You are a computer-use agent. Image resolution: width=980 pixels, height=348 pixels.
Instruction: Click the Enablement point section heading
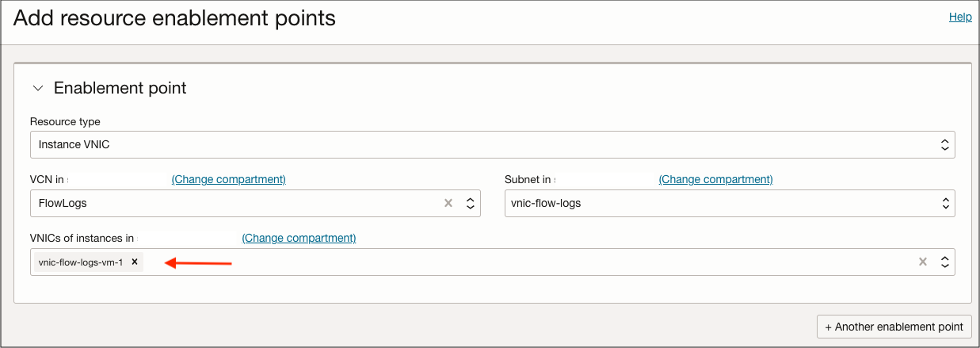pos(120,88)
